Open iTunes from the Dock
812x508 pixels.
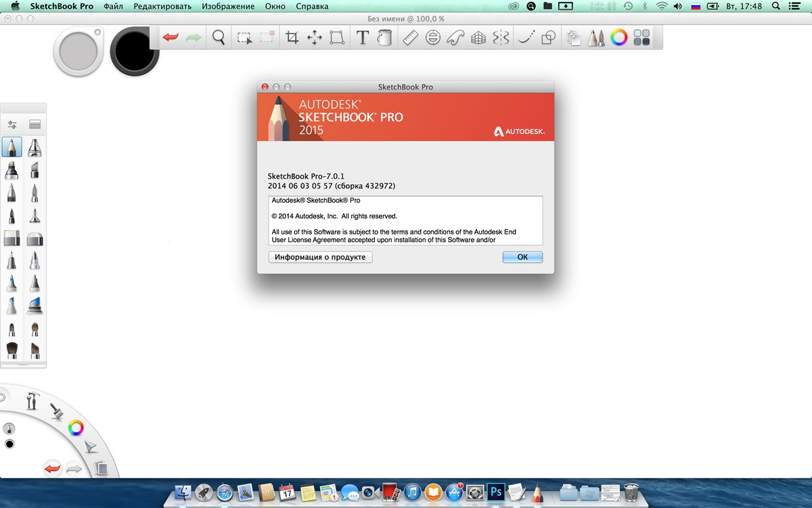[x=412, y=492]
